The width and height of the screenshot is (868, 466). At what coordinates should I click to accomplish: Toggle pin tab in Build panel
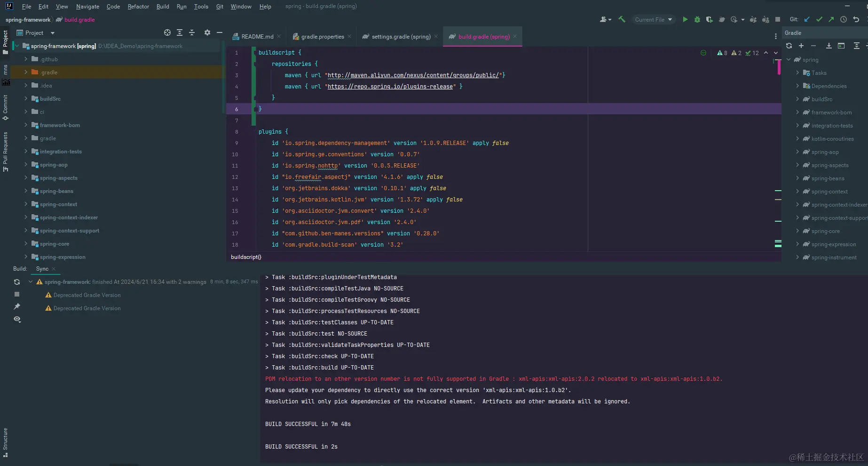pyautogui.click(x=17, y=306)
